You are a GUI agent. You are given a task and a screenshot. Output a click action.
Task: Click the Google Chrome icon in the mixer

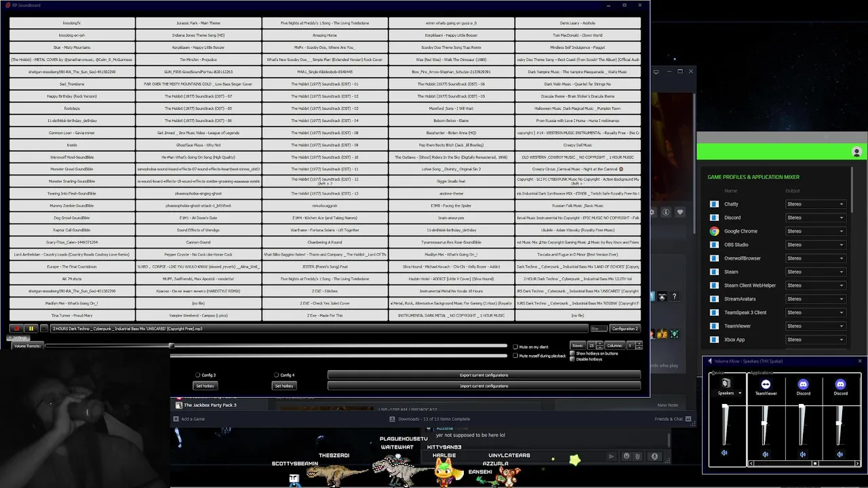coord(714,231)
